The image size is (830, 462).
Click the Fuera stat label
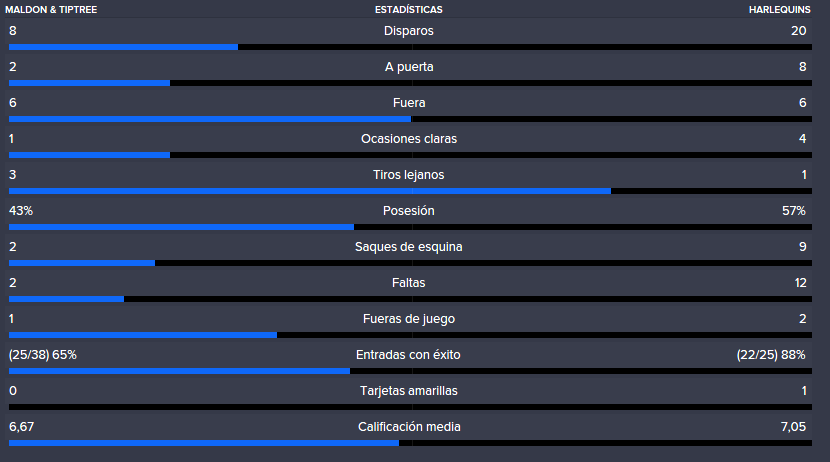click(409, 103)
